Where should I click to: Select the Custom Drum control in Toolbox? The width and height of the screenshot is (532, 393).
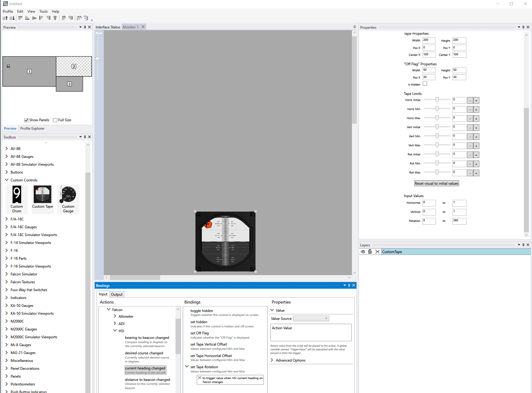17,199
